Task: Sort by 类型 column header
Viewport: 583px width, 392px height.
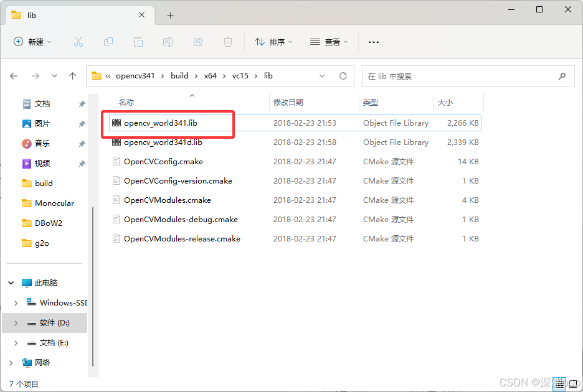Action: point(396,102)
